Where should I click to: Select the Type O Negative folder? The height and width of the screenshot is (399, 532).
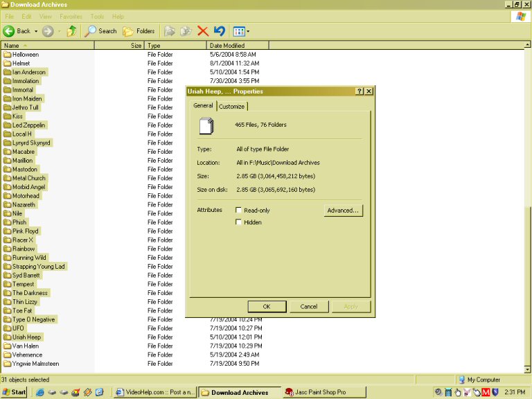pos(30,319)
